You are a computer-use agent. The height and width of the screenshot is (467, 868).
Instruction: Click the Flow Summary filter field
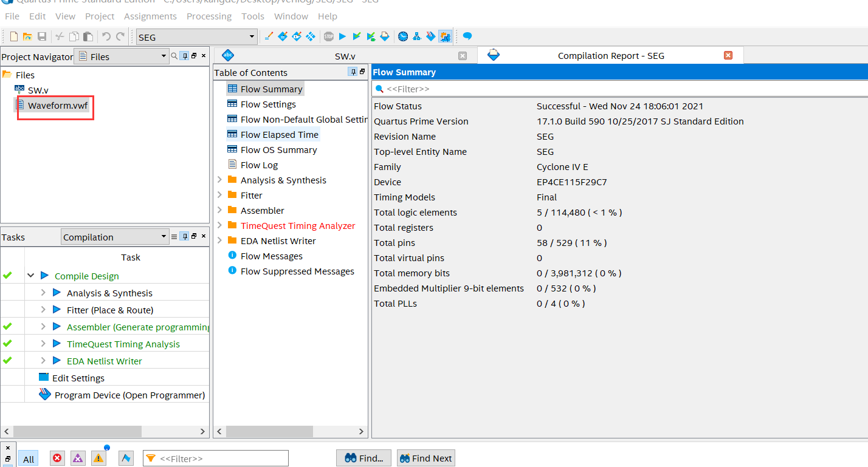620,89
